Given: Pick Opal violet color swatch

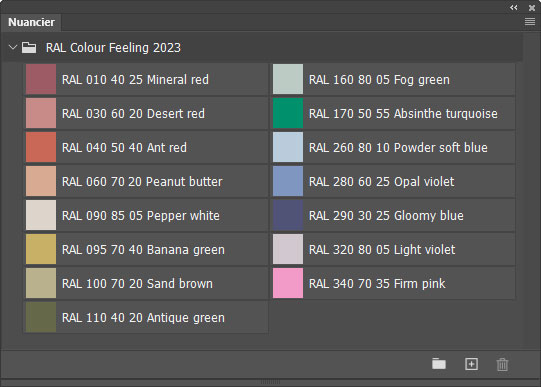Looking at the screenshot, I should 288,181.
